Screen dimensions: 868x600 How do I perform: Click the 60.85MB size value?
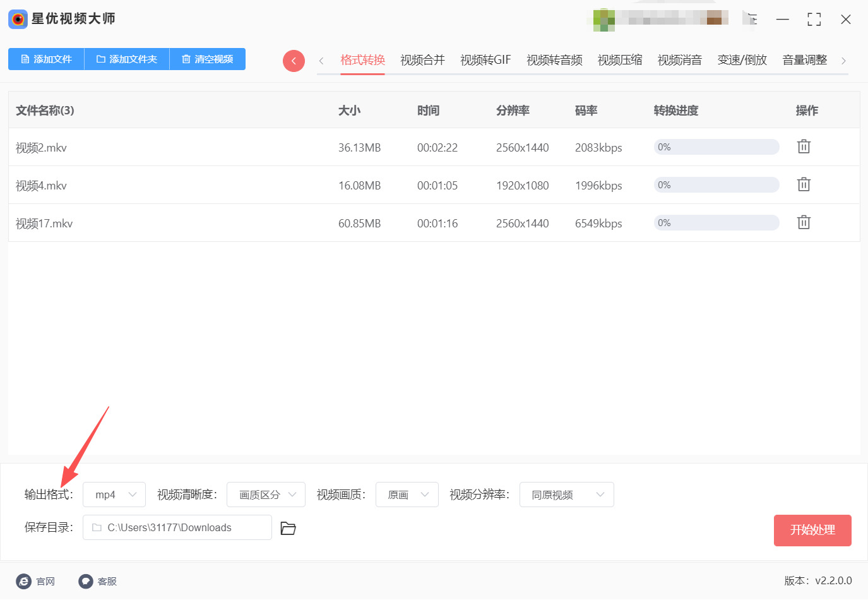tap(360, 224)
